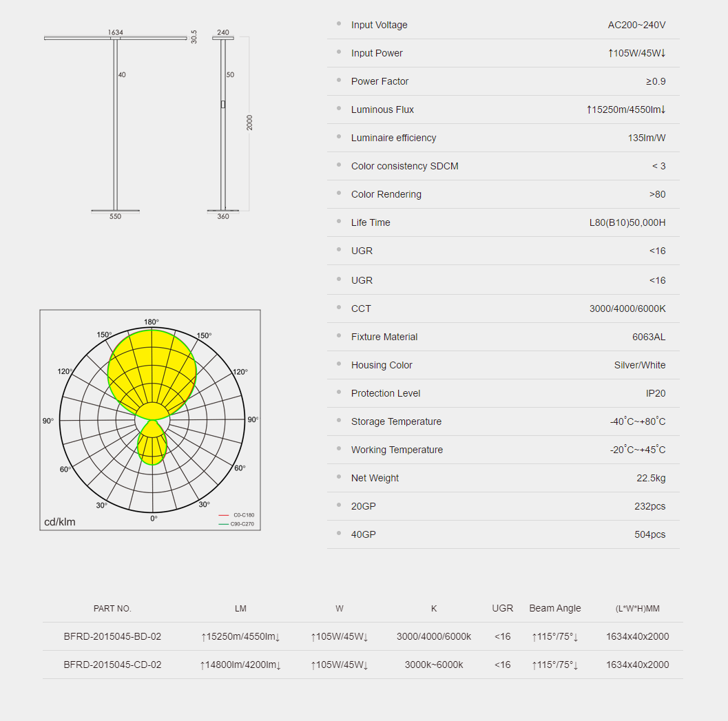This screenshot has height=721, width=728.
Task: Click the lower yellow lobe in polar chart
Action: (152, 444)
